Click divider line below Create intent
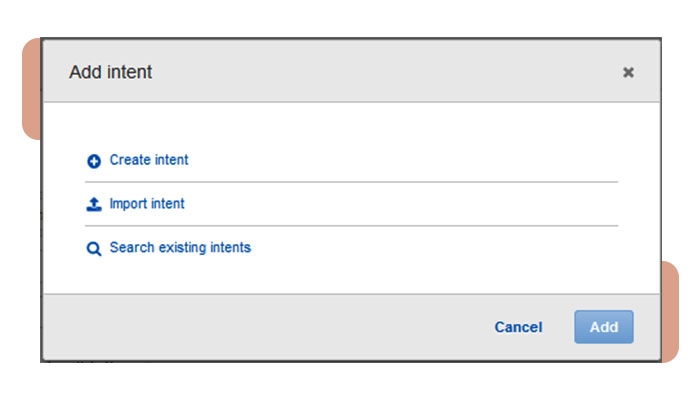700x400 pixels. 350,182
